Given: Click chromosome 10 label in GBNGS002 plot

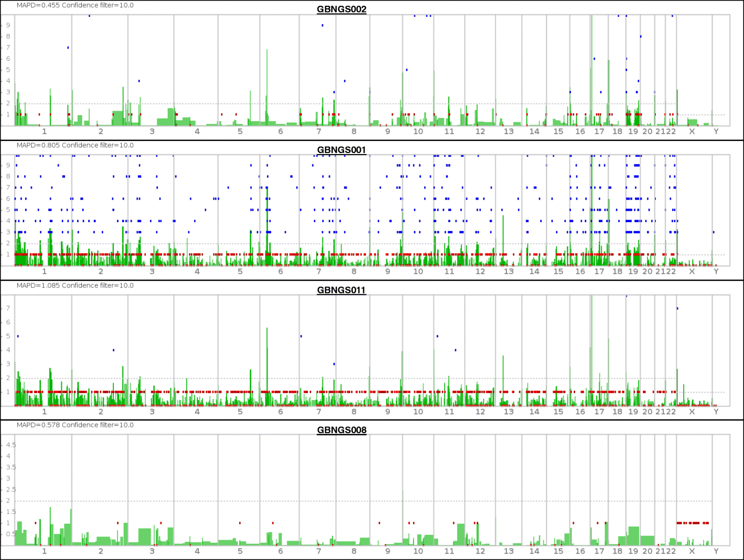Looking at the screenshot, I should [x=418, y=131].
